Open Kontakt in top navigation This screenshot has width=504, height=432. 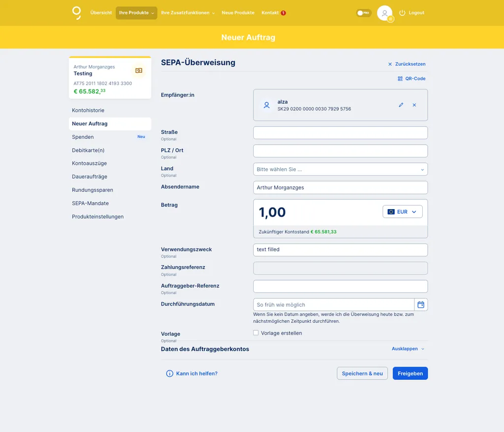tap(270, 13)
